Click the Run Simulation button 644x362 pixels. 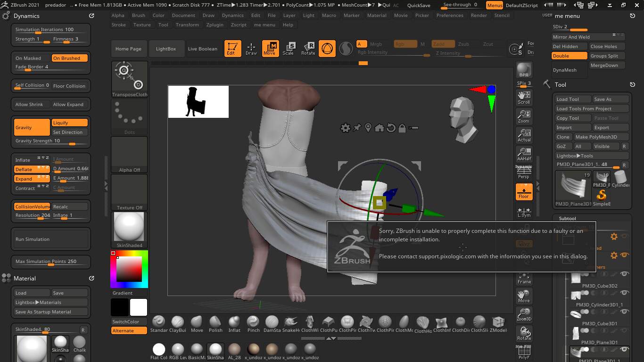coord(51,239)
